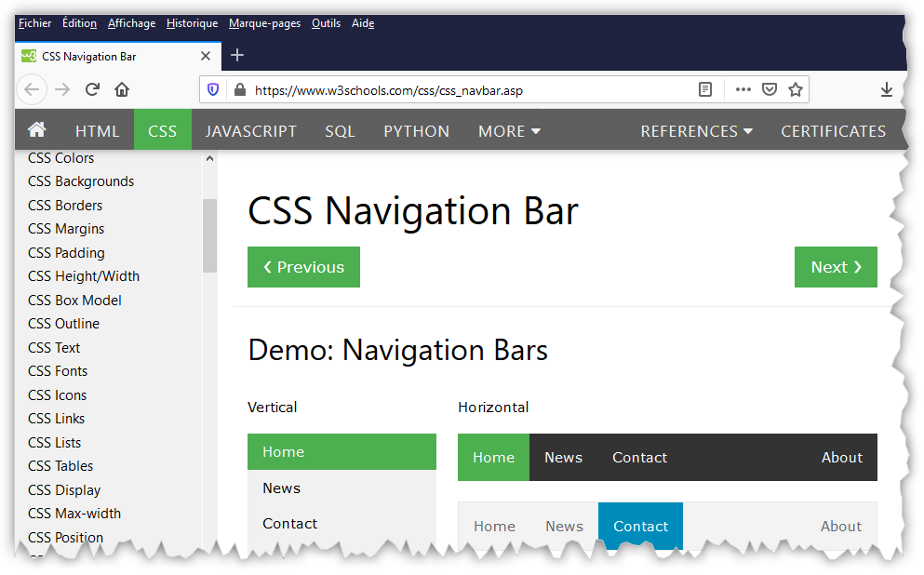Image resolution: width=924 pixels, height=575 pixels.
Task: Open the page actions three-dots icon
Action: 743,89
